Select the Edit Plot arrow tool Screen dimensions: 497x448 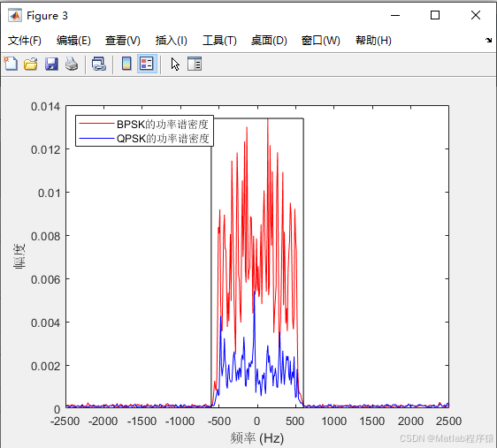tap(175, 64)
